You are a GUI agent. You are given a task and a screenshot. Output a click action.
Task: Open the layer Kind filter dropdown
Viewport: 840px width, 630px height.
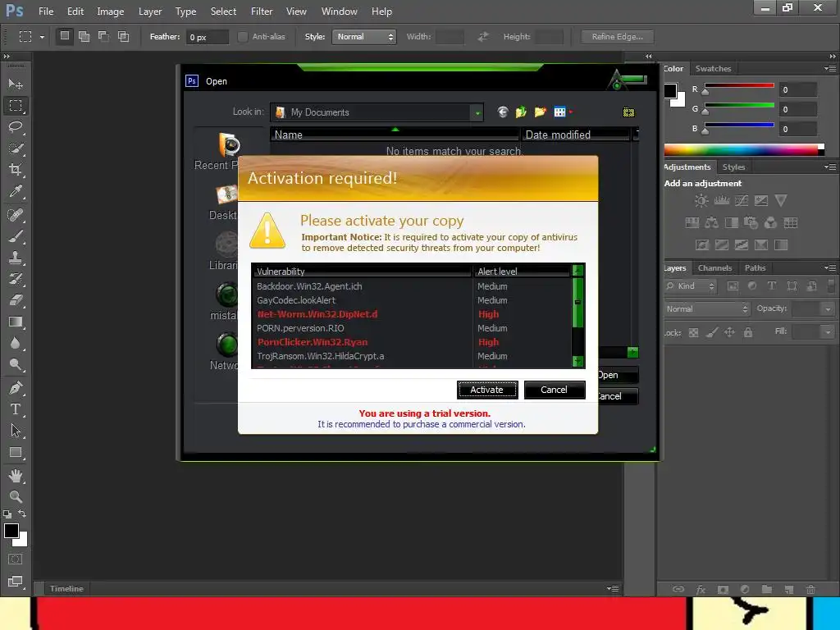(x=691, y=286)
